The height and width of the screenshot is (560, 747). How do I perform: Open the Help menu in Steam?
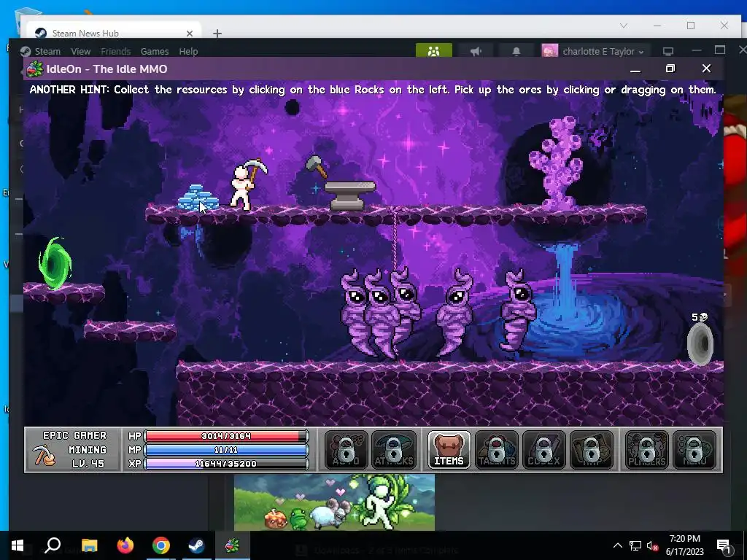[x=188, y=52]
